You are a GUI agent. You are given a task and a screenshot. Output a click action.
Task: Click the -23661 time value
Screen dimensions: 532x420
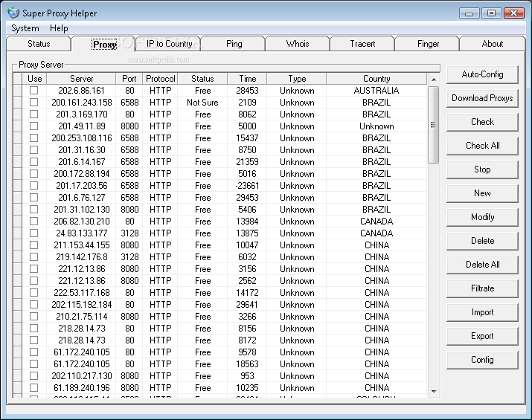[247, 186]
